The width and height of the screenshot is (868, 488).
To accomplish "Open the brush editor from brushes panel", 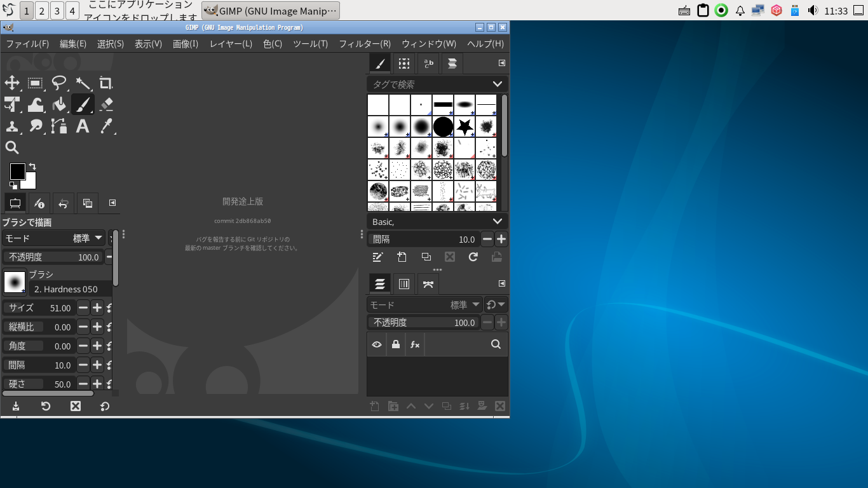I will (378, 257).
